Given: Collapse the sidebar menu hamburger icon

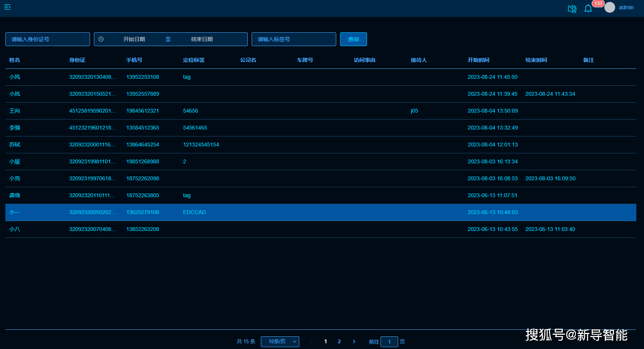Looking at the screenshot, I should (x=7, y=7).
